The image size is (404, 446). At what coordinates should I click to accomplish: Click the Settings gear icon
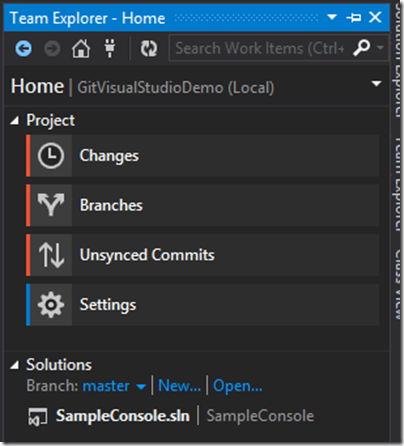[x=51, y=305]
